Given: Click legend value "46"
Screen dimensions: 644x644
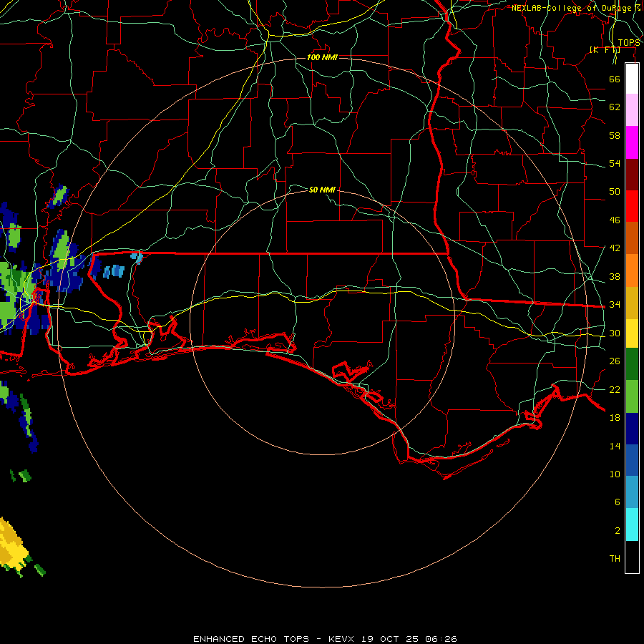Looking at the screenshot, I should 615,220.
